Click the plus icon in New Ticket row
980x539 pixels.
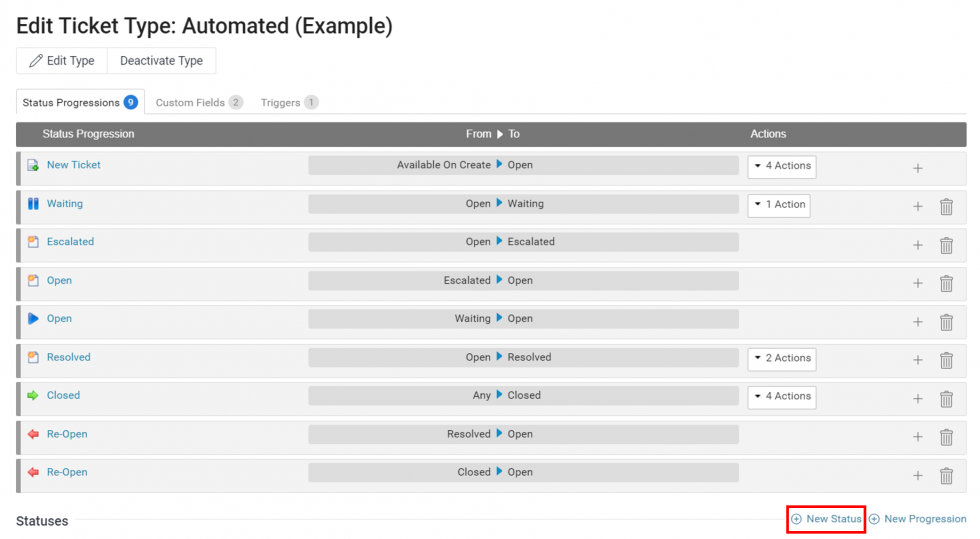pos(917,168)
